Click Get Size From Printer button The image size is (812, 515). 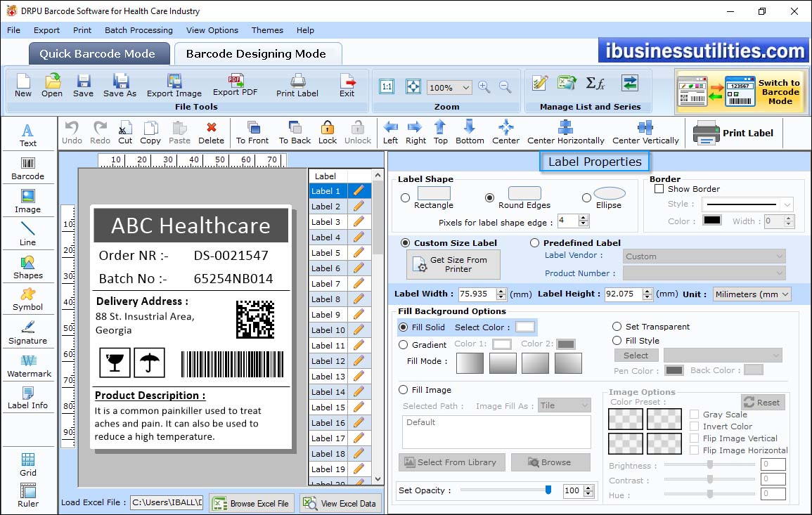pyautogui.click(x=453, y=264)
